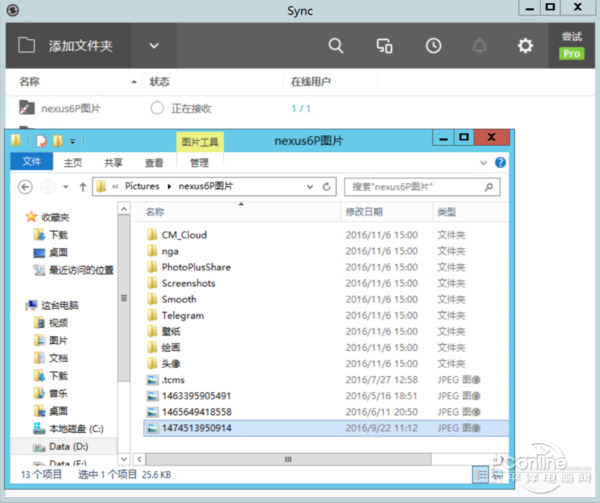Select the CM_Cloud folder icon
Screen dimensions: 600x503
(x=152, y=234)
